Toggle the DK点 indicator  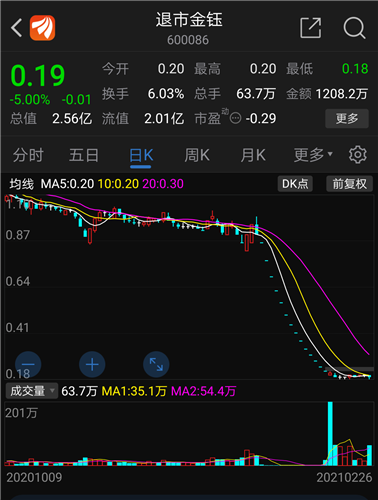point(295,184)
